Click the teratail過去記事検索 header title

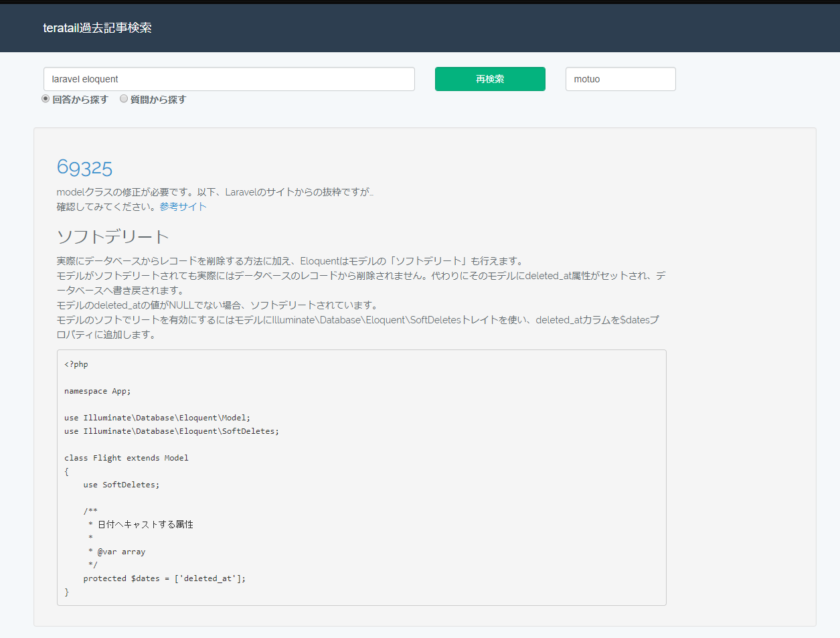[x=97, y=28]
